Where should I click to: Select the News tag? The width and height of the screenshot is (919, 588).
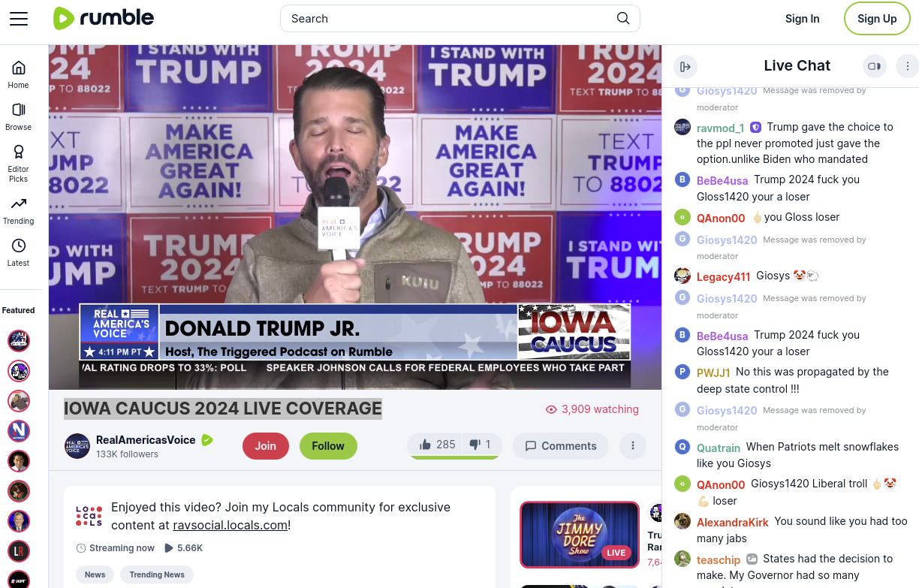click(x=95, y=574)
